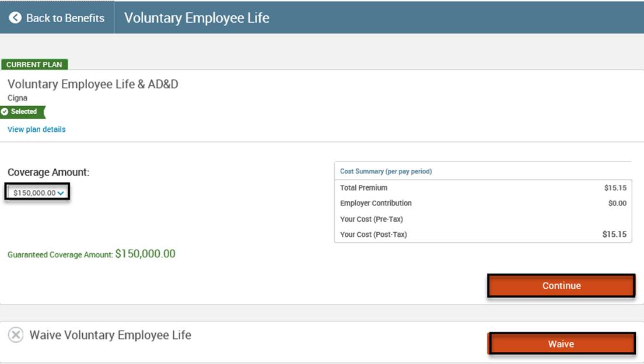Click the chevron arrow on coverage dropdown
Viewport: 644px width, 364px height.
[61, 193]
